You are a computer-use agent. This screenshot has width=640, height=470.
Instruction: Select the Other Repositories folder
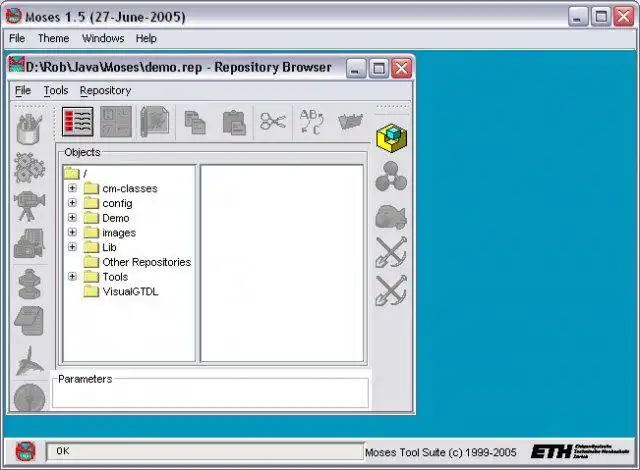click(x=137, y=262)
